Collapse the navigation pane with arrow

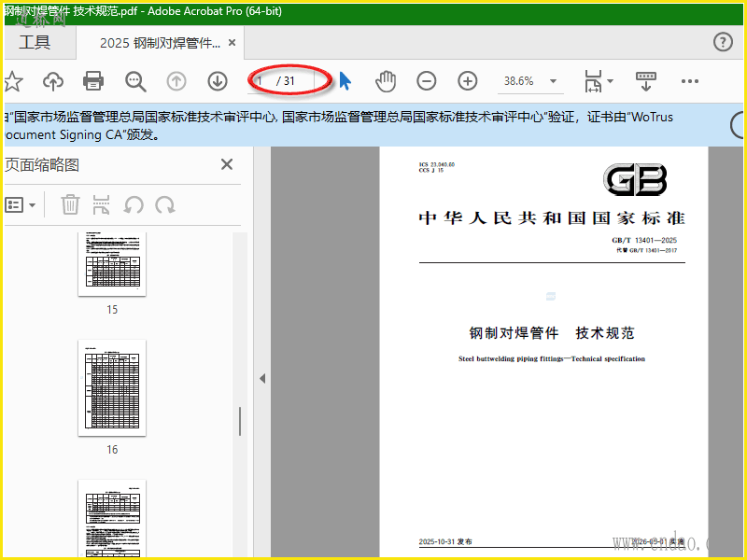[x=262, y=379]
